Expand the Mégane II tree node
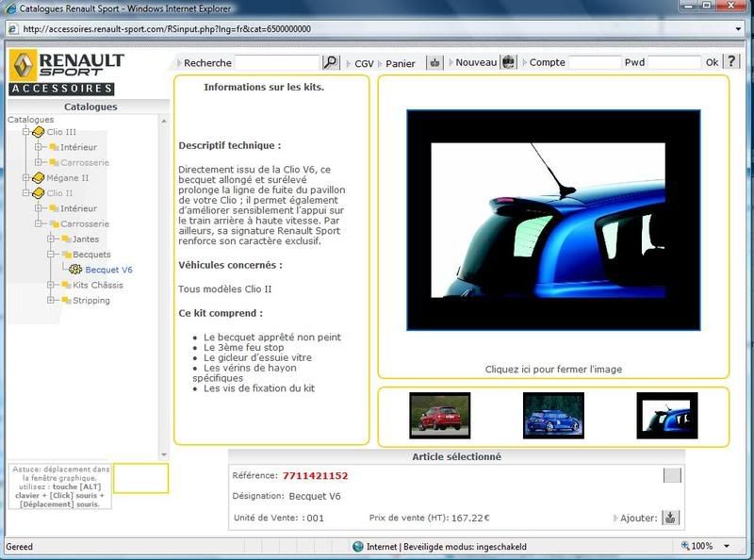This screenshot has height=560, width=754. (x=26, y=177)
